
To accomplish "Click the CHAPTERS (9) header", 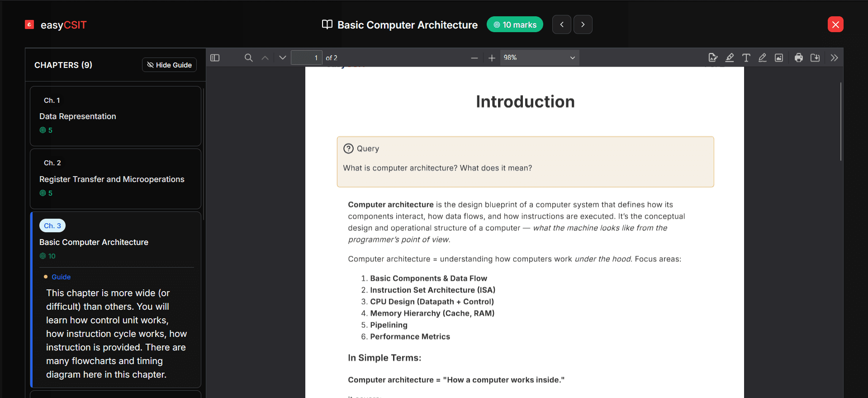I will click(x=63, y=65).
